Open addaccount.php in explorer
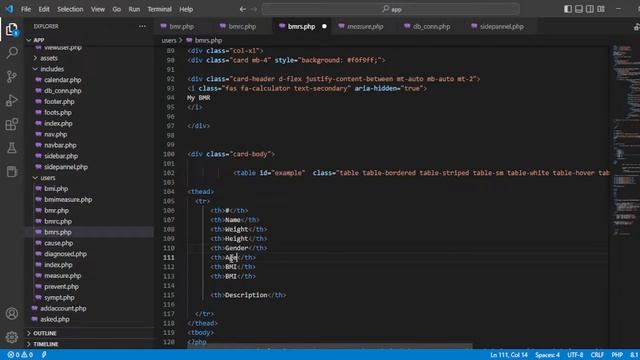Screen dimensions: 640x360 (63, 309)
